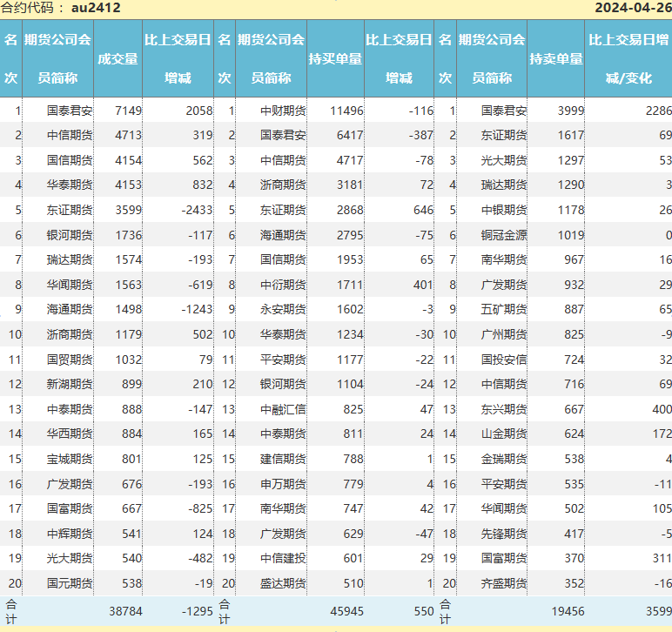
Task: Click the 持卖单量 column header
Action: pyautogui.click(x=556, y=58)
